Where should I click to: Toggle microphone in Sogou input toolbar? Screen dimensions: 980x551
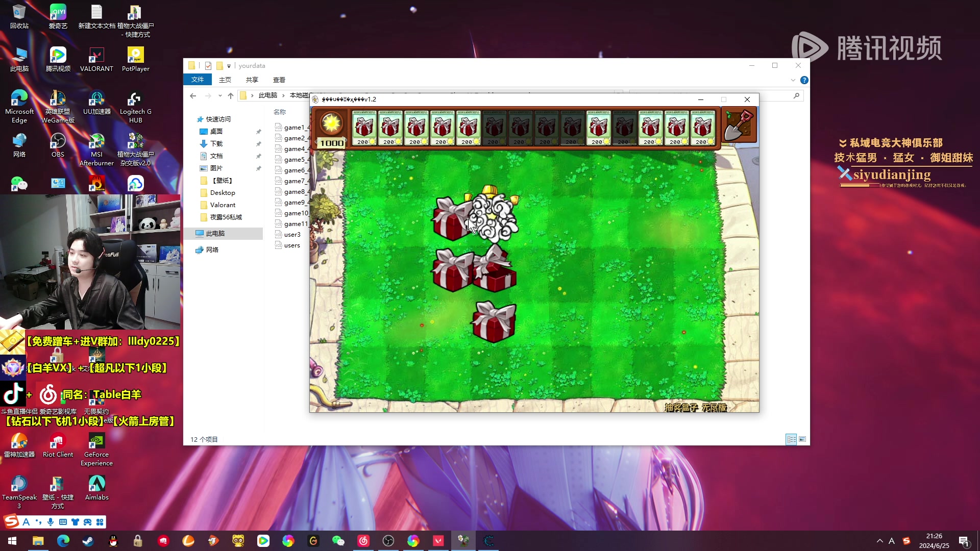50,521
